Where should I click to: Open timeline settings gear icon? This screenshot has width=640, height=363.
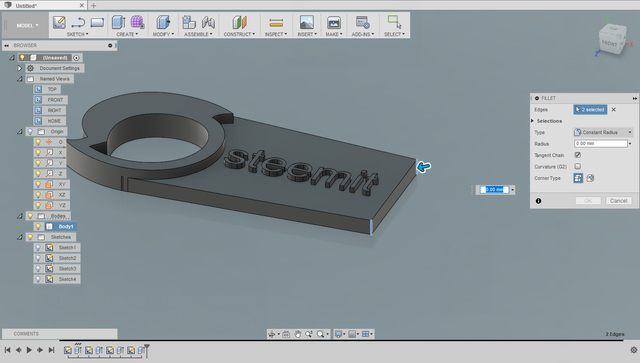633,350
